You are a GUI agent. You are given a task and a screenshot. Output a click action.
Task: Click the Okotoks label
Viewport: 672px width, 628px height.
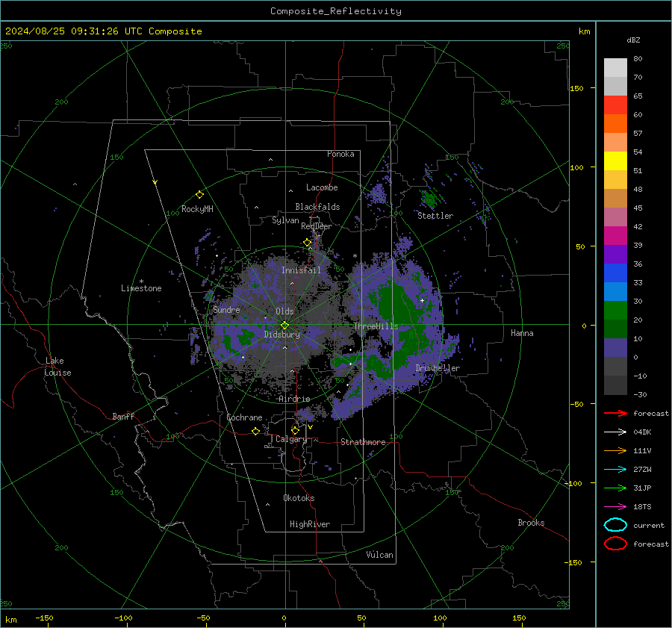point(299,498)
